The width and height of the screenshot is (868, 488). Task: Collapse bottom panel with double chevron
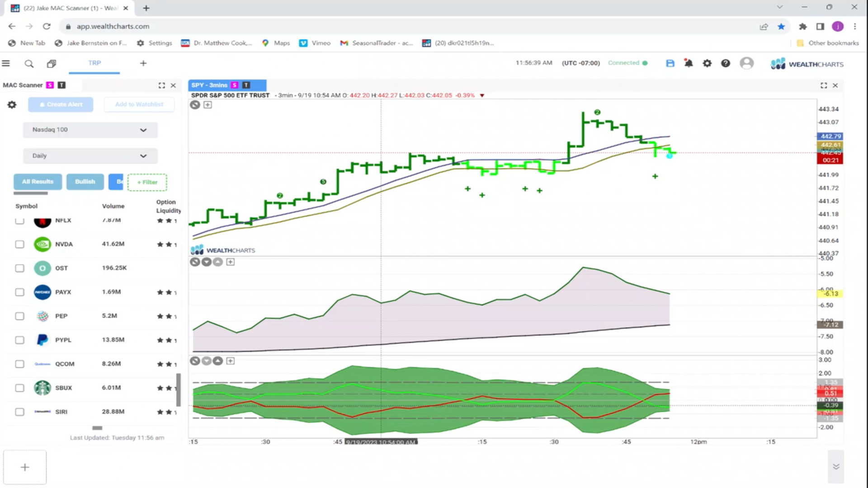tap(836, 467)
